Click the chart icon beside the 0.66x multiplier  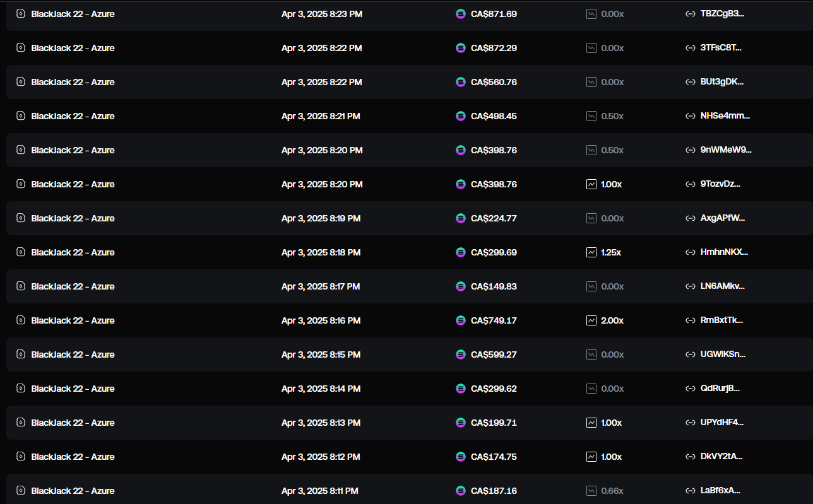[x=591, y=491]
